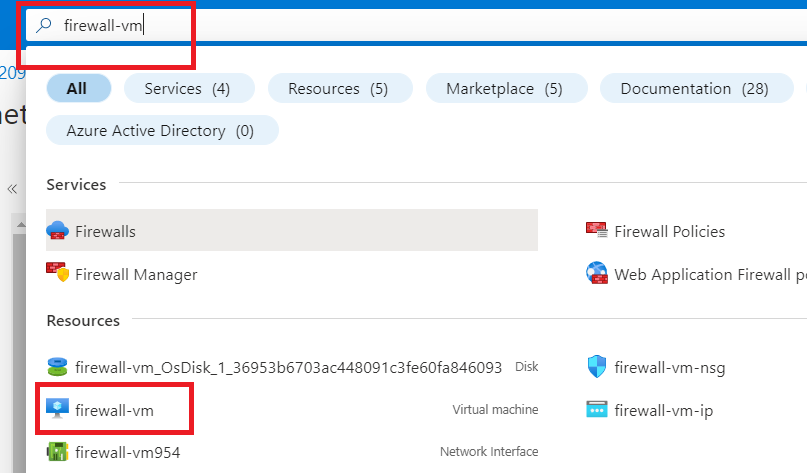Select the All filter tab

77,88
